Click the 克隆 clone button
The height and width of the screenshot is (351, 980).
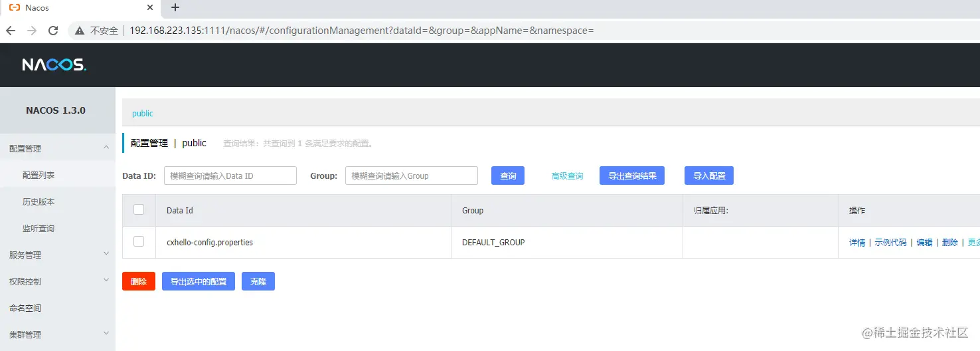[x=258, y=281]
